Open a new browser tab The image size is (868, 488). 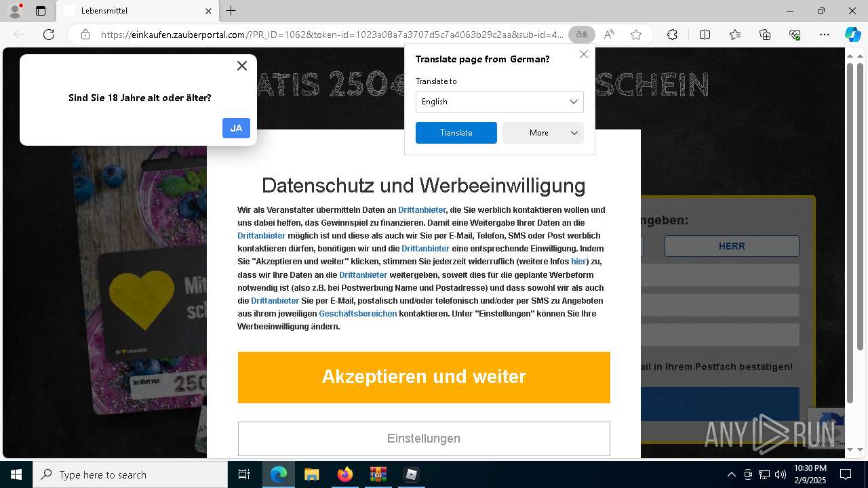click(231, 11)
